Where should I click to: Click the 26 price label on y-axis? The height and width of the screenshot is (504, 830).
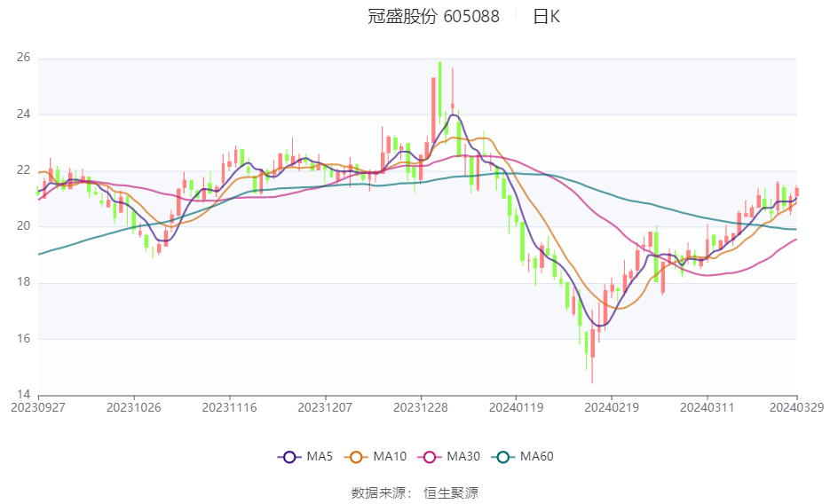click(x=23, y=59)
